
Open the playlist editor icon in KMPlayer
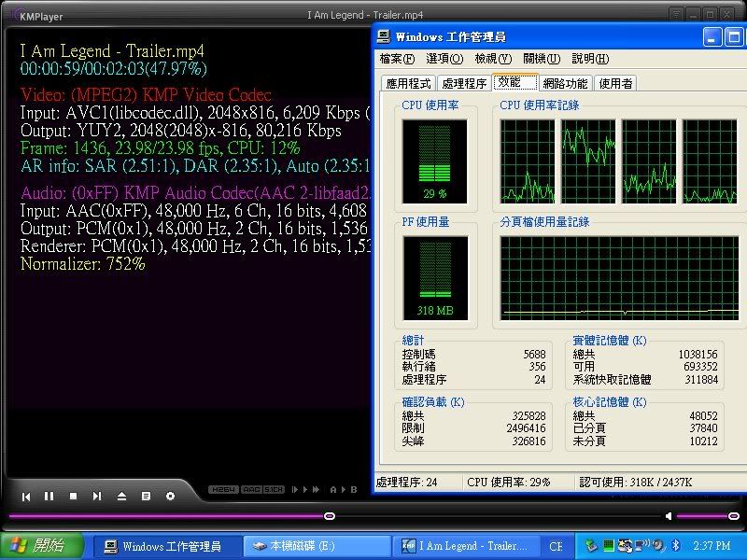click(x=146, y=497)
